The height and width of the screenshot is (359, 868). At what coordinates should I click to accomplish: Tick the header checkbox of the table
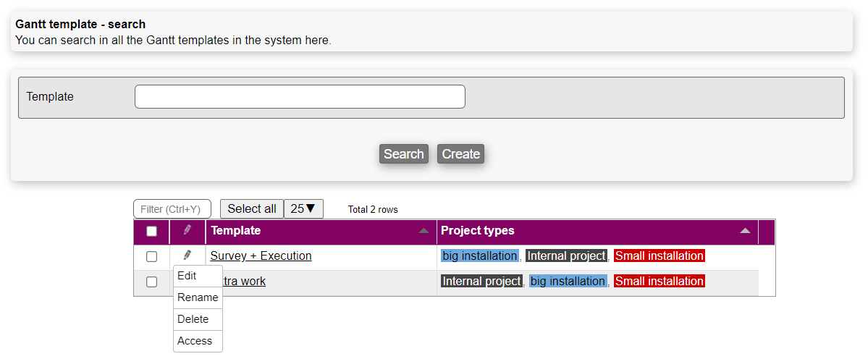point(151,232)
